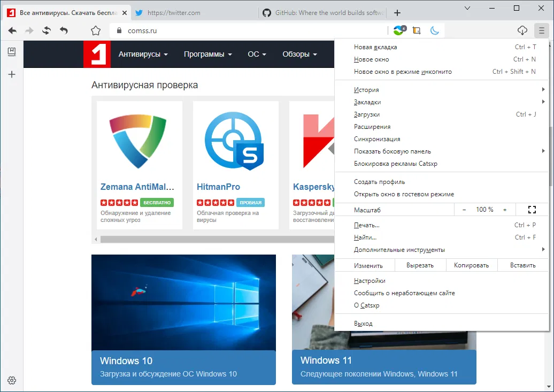Image resolution: width=554 pixels, height=392 pixels.
Task: Switch to the GitHub tab
Action: tap(322, 13)
